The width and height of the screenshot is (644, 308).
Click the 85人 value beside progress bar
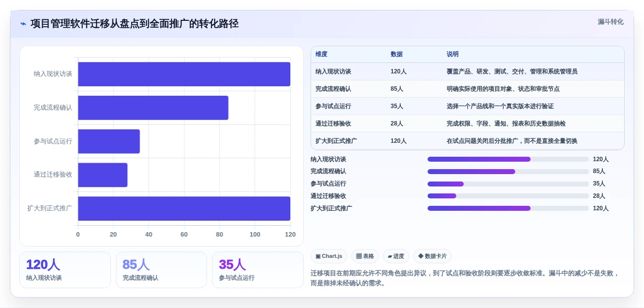tap(599, 172)
